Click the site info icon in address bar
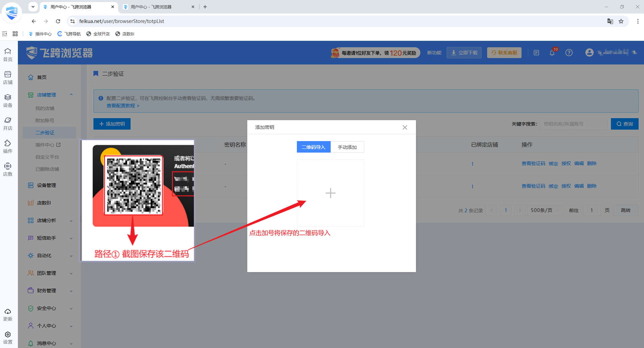The height and width of the screenshot is (348, 644). (x=73, y=21)
